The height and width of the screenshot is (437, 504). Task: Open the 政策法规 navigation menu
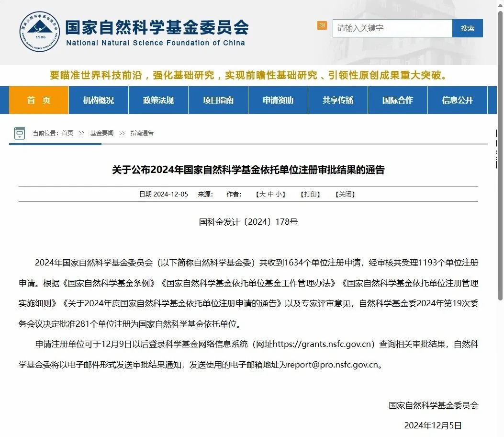[158, 100]
